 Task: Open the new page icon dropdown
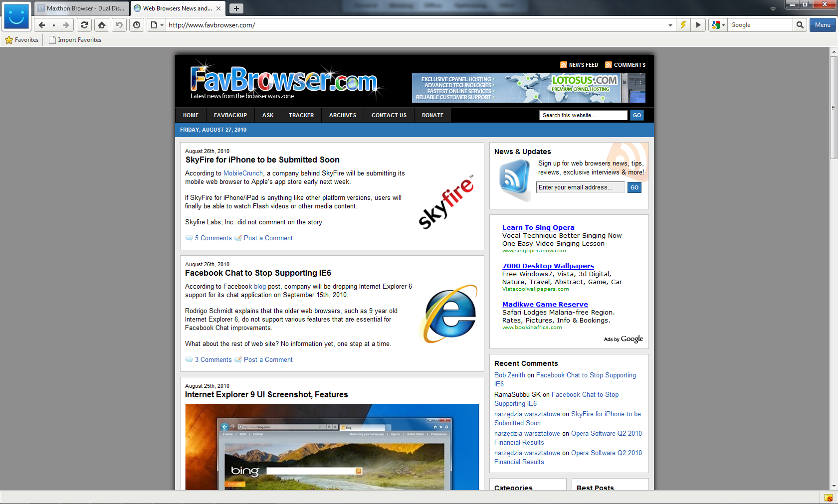click(x=157, y=25)
